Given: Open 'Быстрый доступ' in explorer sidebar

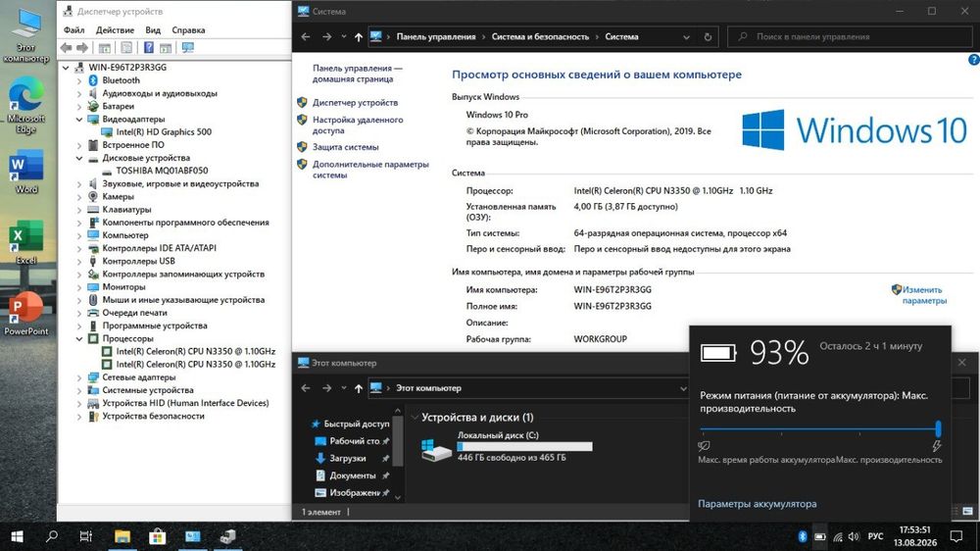Looking at the screenshot, I should pyautogui.click(x=357, y=425).
